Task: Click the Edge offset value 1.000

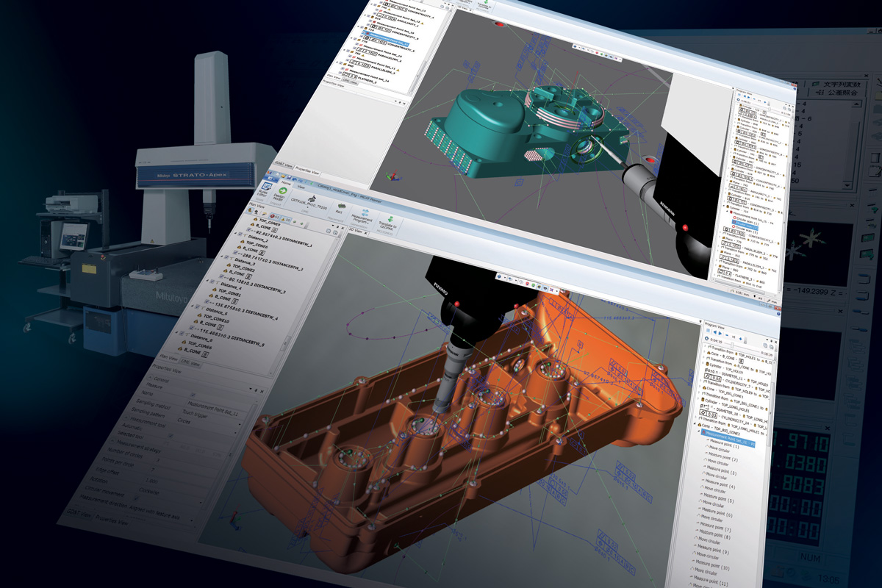Action: [x=151, y=481]
